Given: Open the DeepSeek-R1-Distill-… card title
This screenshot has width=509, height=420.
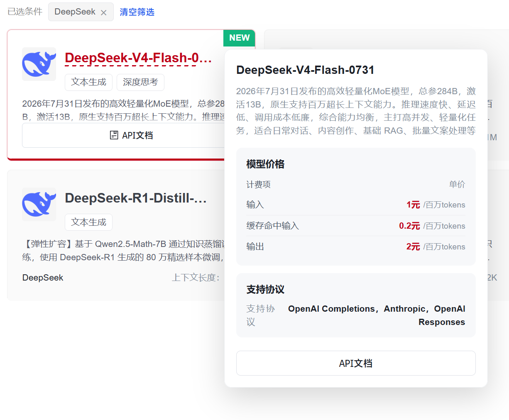Looking at the screenshot, I should 136,198.
